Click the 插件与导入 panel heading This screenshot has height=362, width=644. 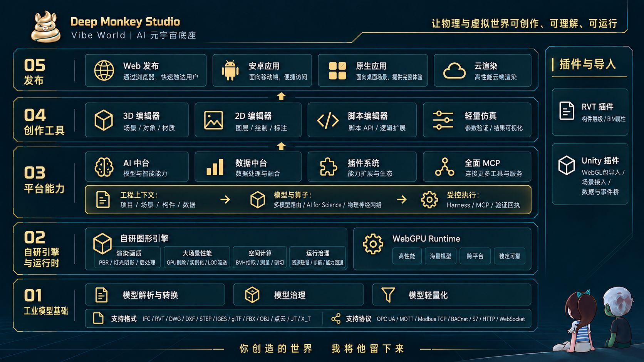tap(587, 64)
